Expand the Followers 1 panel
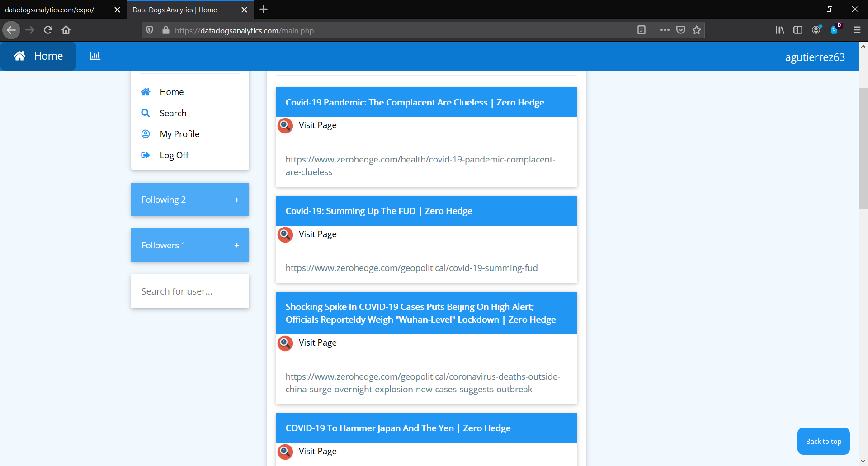This screenshot has height=466, width=868. (190, 245)
